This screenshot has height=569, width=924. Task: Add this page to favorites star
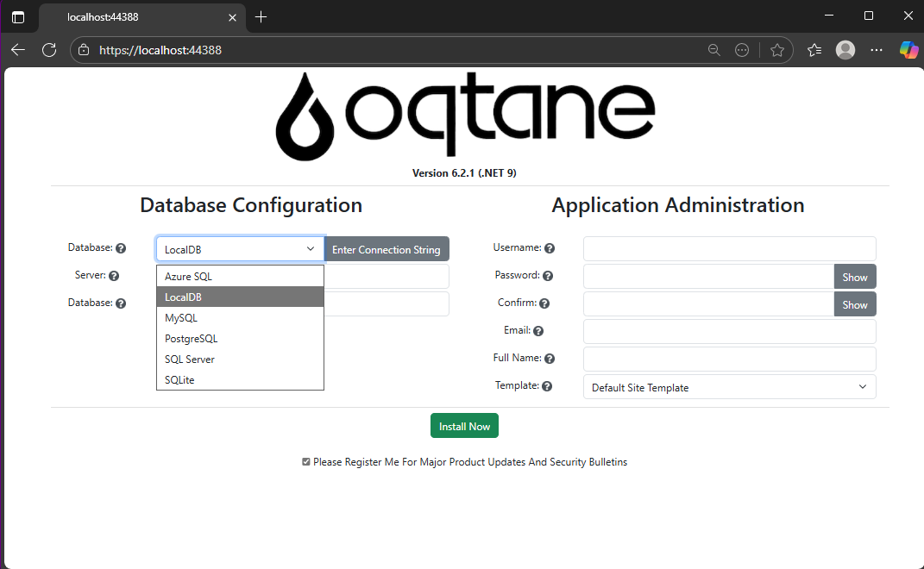click(x=776, y=50)
